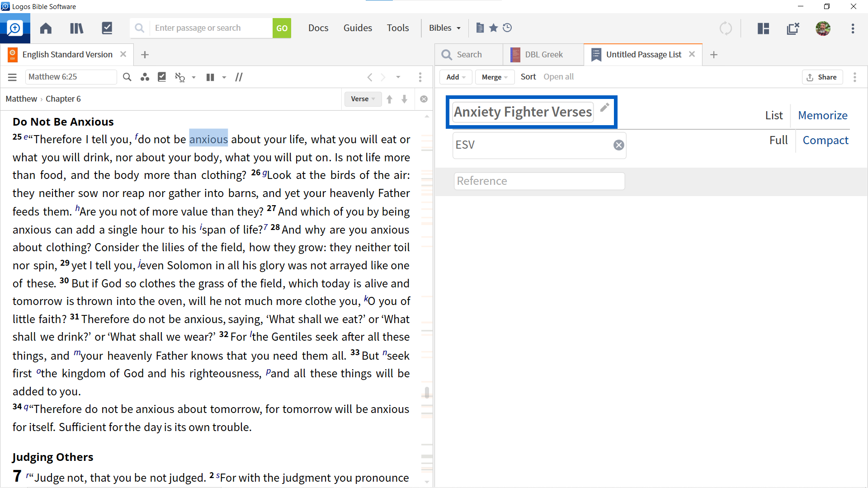Open the parallel resources columns icon
This screenshot has height=488, width=868.
(210, 77)
